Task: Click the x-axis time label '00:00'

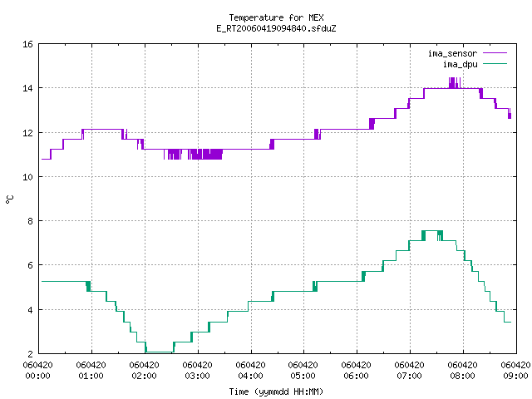Action: click(x=37, y=376)
